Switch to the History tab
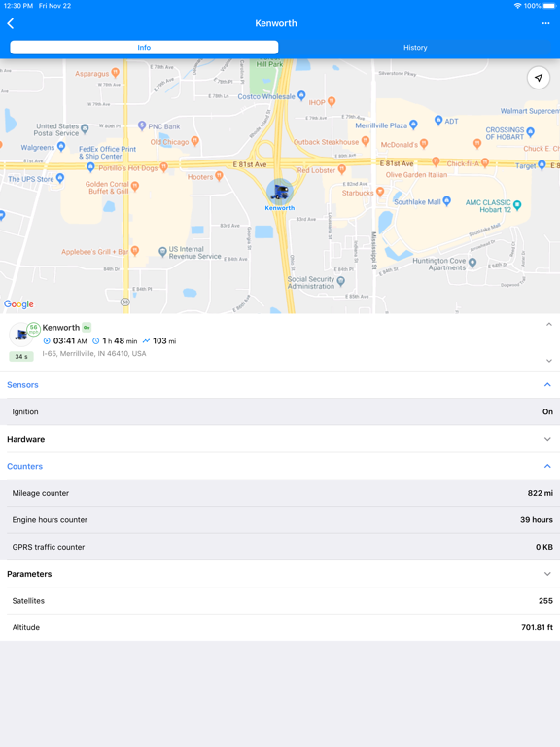The height and width of the screenshot is (747, 560). pyautogui.click(x=415, y=47)
